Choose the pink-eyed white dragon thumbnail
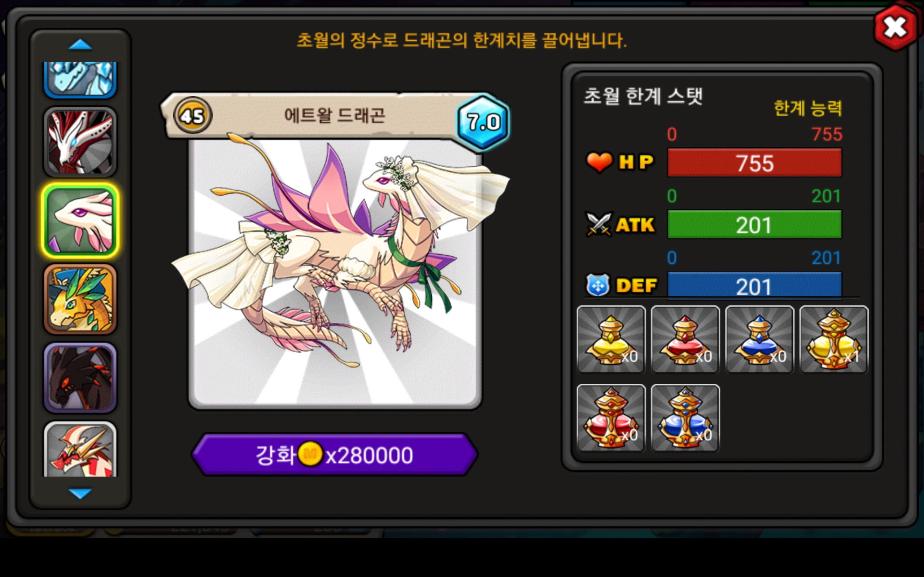Image resolution: width=924 pixels, height=577 pixels. pos(80,221)
